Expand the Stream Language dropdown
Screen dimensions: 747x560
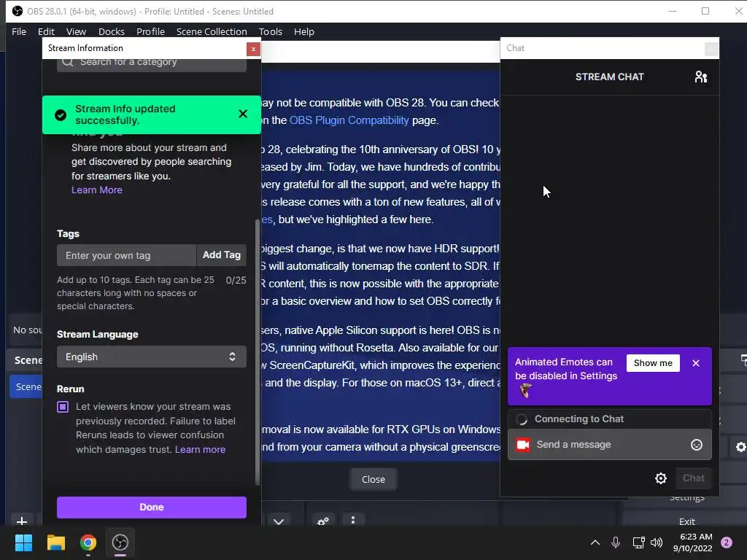pos(152,357)
